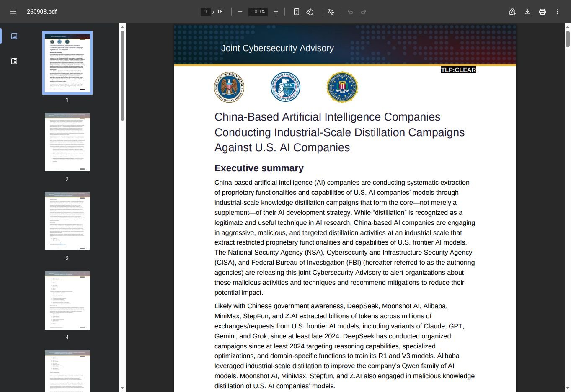Viewport: 571px width, 392px height.
Task: Open page 2 thumbnail
Action: pyautogui.click(x=67, y=142)
